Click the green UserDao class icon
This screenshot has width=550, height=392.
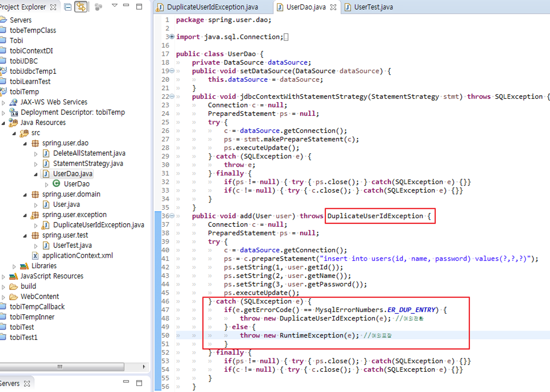tap(57, 184)
